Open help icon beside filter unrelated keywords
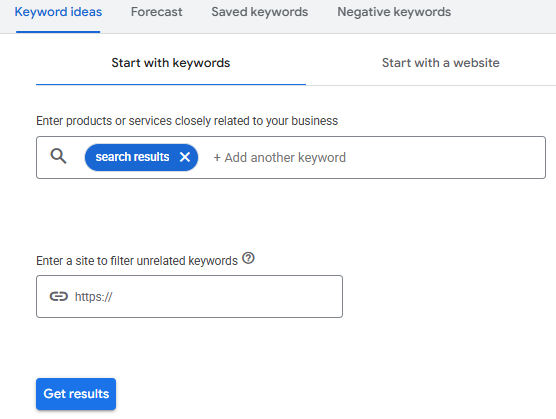Screen dimensions: 556x419 tap(248, 258)
